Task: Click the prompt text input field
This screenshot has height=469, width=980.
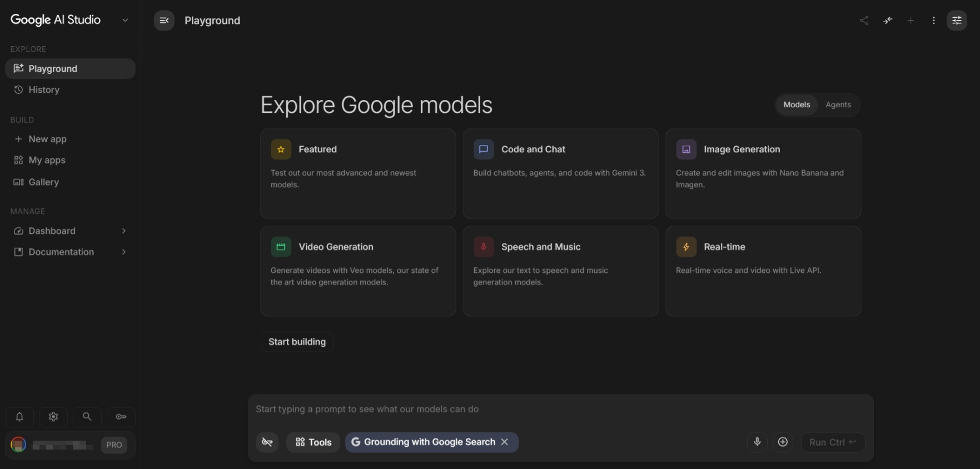Action: [x=560, y=410]
